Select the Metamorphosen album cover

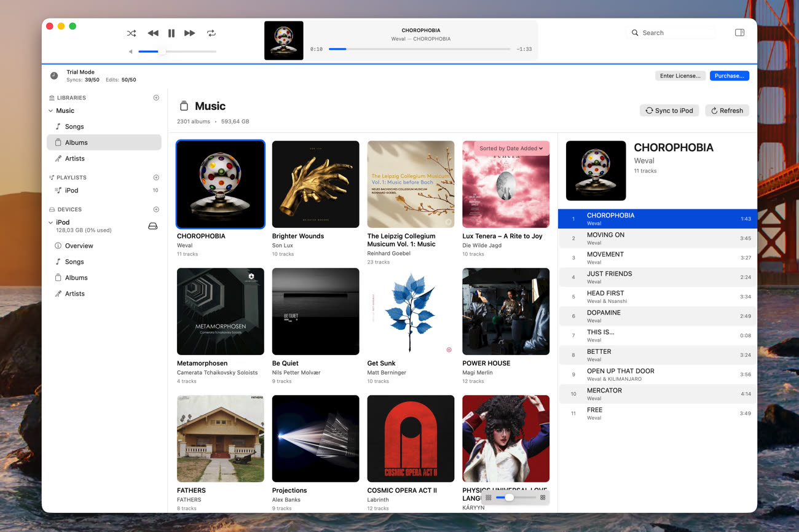(x=221, y=311)
